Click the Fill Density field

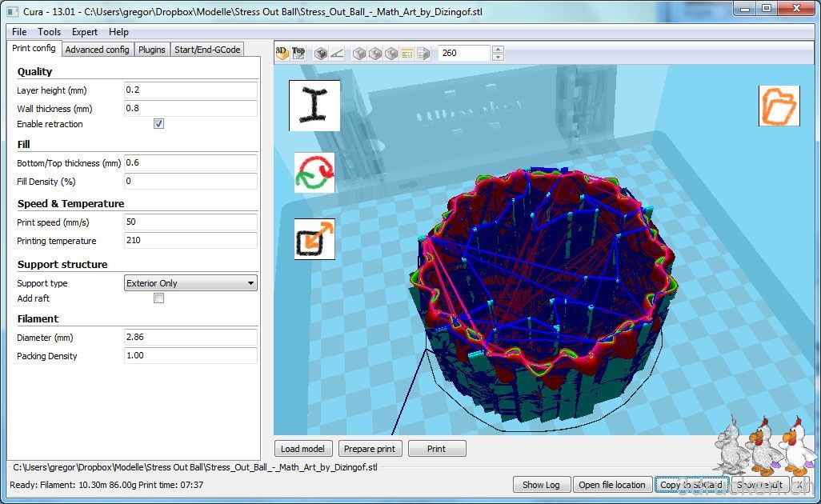190,181
